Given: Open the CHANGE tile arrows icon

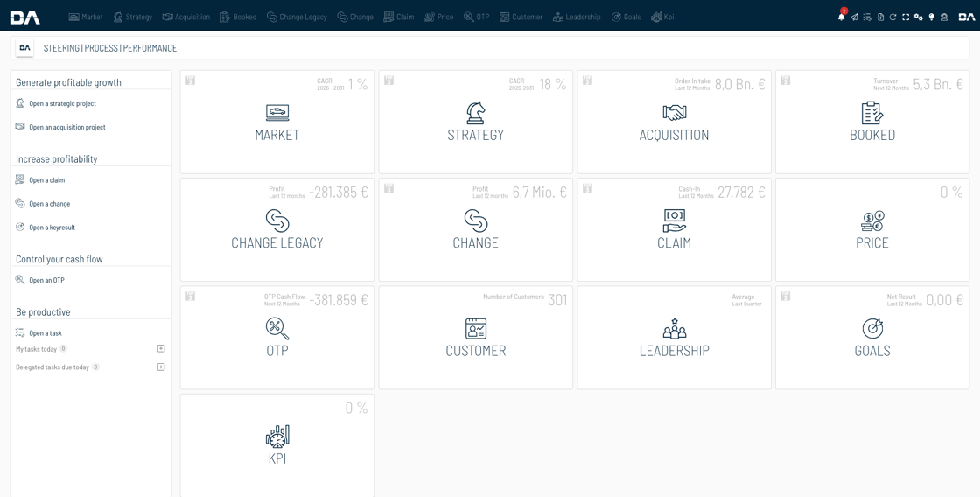Looking at the screenshot, I should [x=476, y=220].
